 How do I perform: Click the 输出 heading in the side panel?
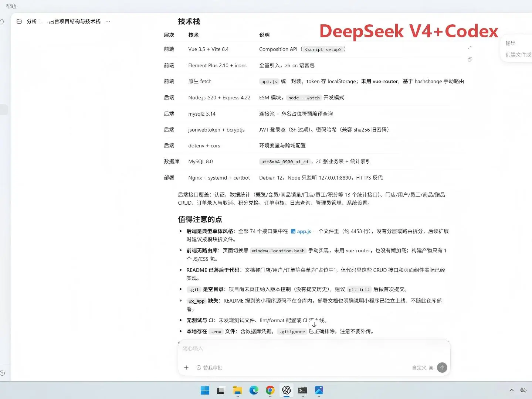click(x=511, y=43)
